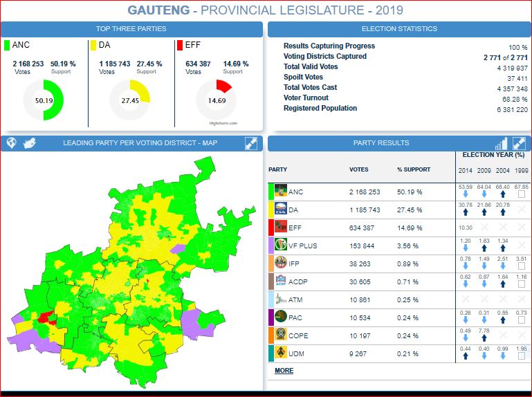Image resolution: width=532 pixels, height=397 pixels.
Task: Click the MORE link below party results
Action: [x=284, y=371]
